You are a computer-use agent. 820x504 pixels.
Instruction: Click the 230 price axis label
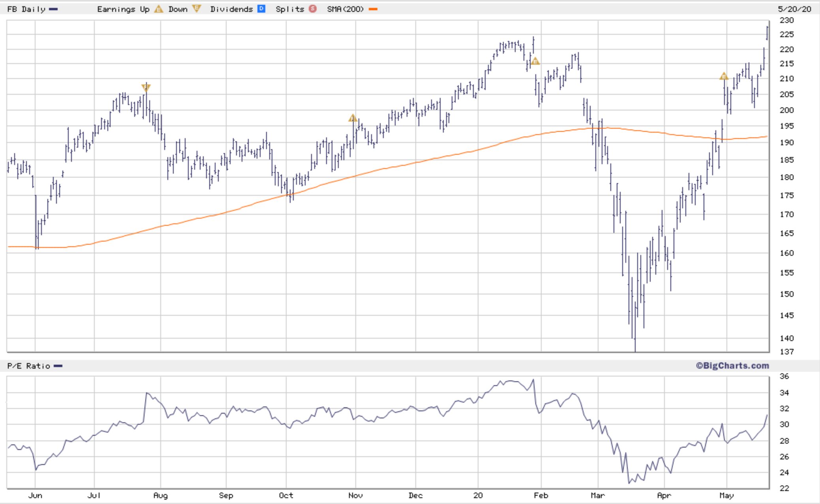pos(786,20)
